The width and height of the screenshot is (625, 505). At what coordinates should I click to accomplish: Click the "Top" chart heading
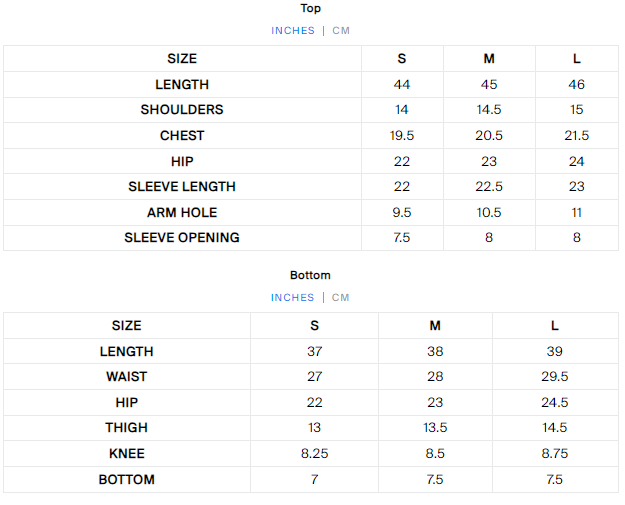[x=311, y=9]
